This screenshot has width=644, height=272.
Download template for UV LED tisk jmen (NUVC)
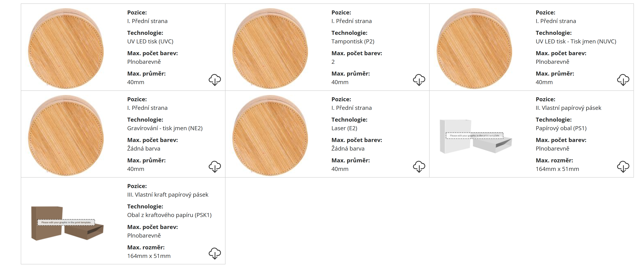pos(623,80)
